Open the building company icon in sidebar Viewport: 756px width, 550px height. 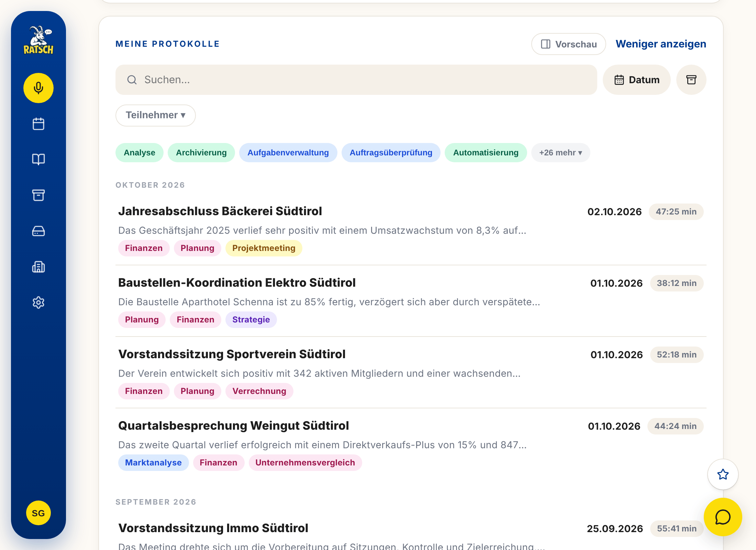click(x=38, y=267)
